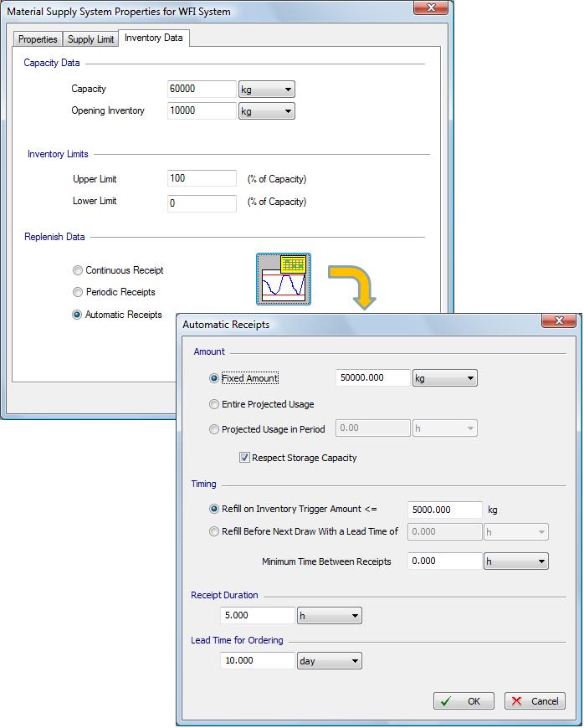584x728 pixels.
Task: Open the Fixed Amount unit dropdown
Action: pyautogui.click(x=444, y=378)
